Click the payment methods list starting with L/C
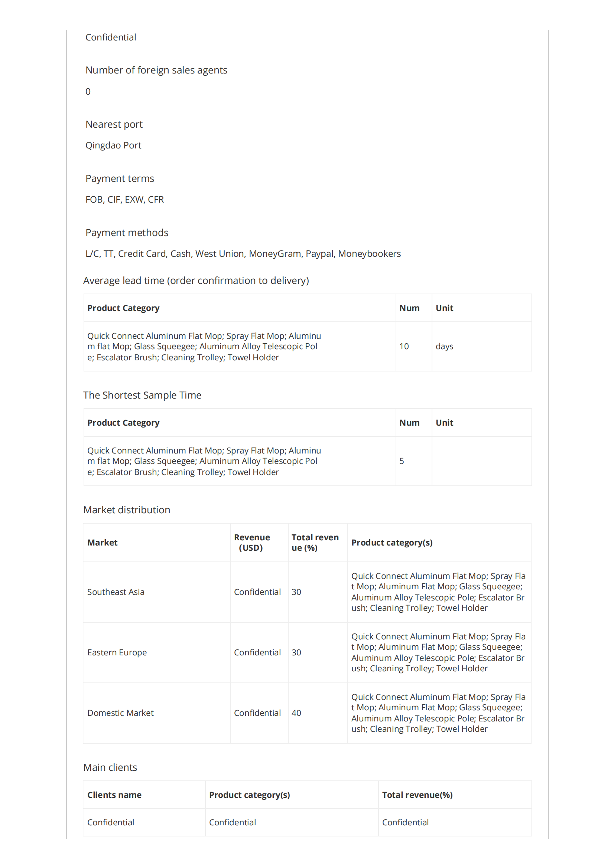 [243, 254]
